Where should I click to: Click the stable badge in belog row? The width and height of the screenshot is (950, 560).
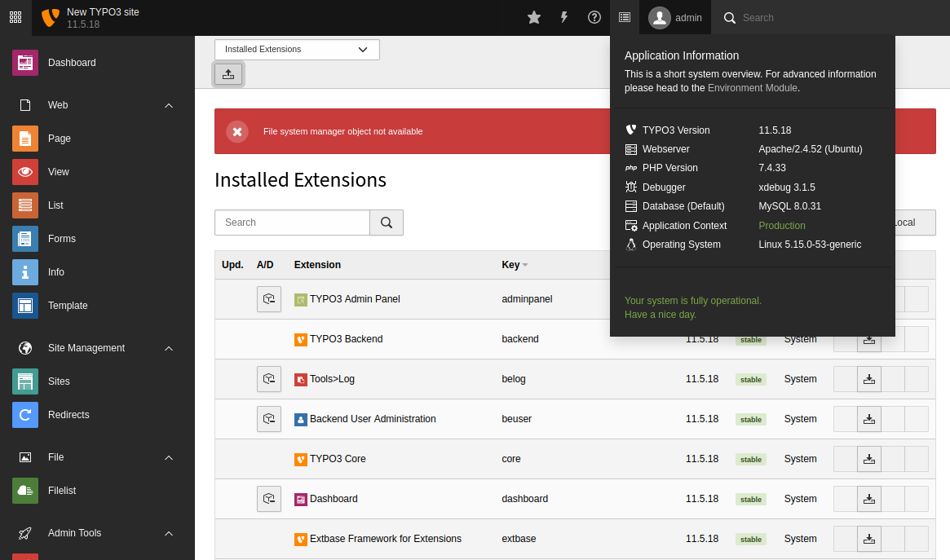click(751, 380)
